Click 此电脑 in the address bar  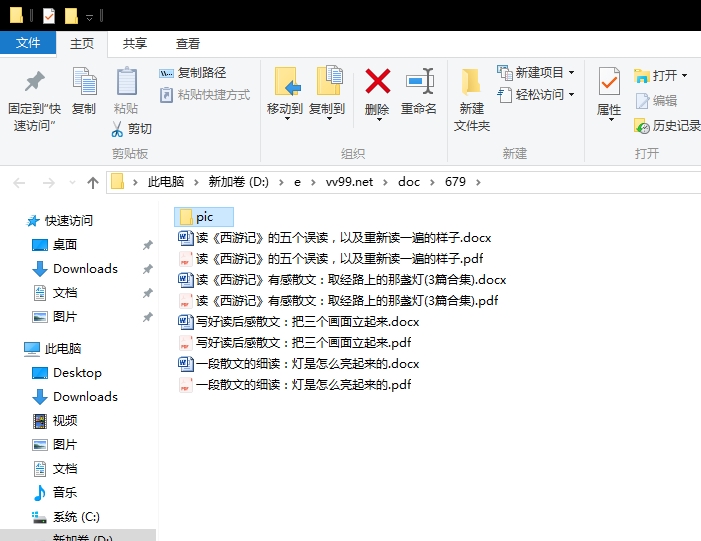(x=166, y=182)
